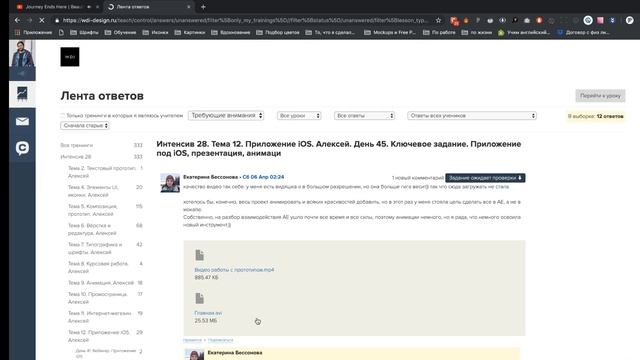Screen dimensions: 640x360
Task: Click the Перейти к уроку button
Action: tap(600, 96)
